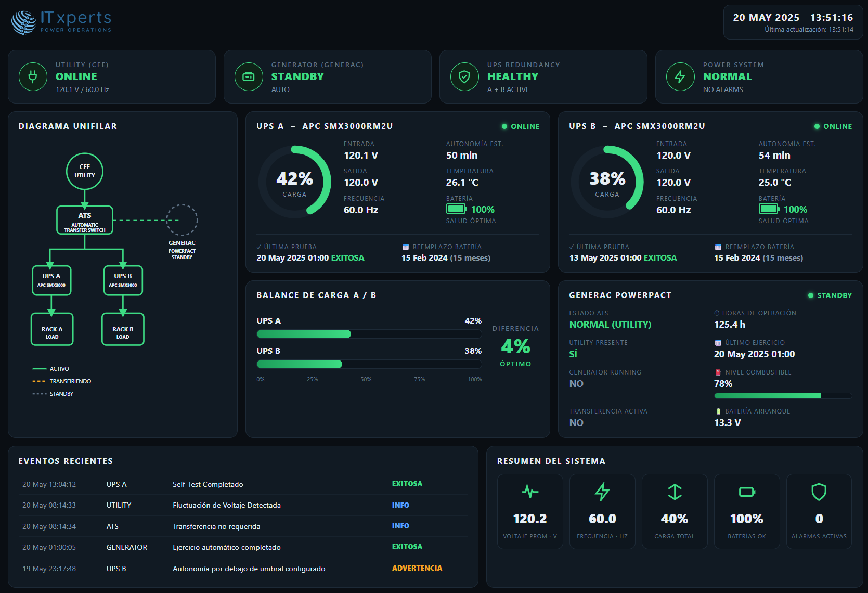Viewport: 868px width, 593px height.
Task: Click the Voltaje Prom pulse icon
Action: click(x=530, y=492)
